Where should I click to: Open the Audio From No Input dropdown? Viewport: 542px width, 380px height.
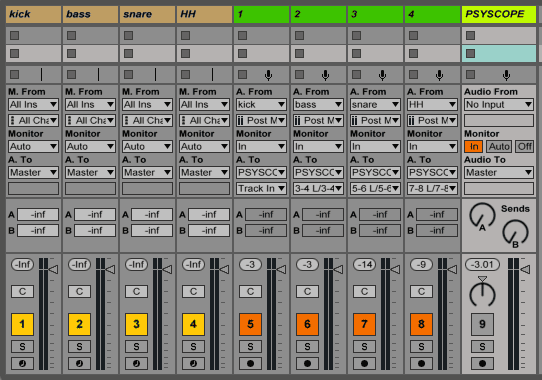(498, 104)
